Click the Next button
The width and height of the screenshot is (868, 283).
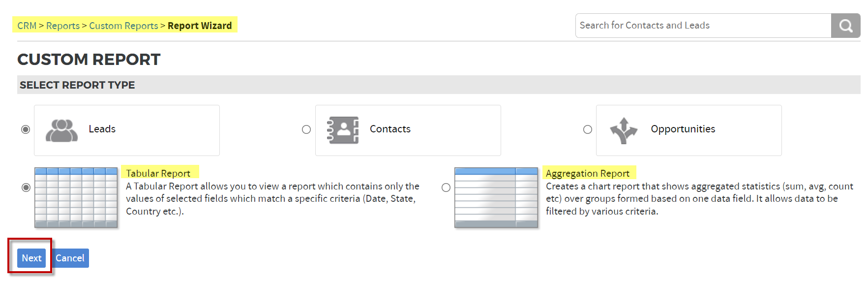pyautogui.click(x=31, y=258)
